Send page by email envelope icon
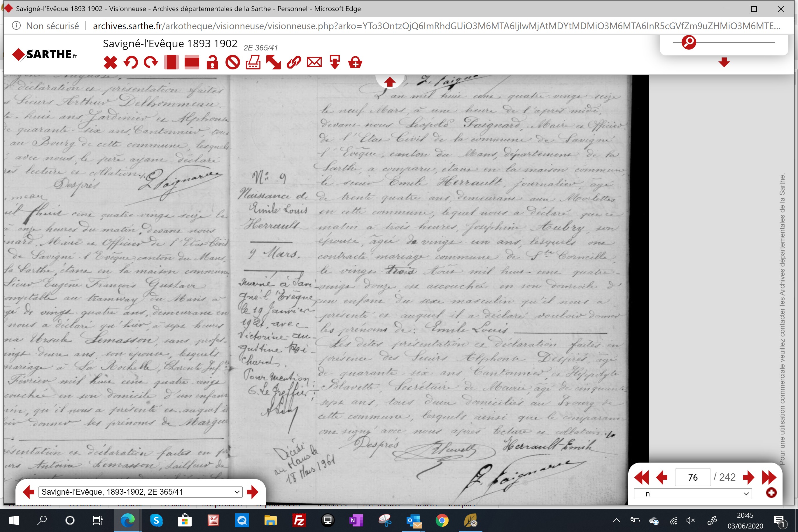 (x=314, y=62)
